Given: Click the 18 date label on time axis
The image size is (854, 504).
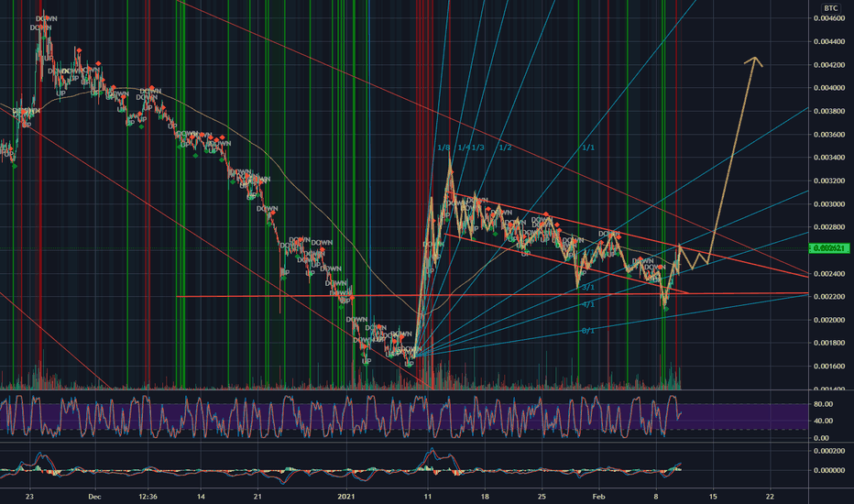Looking at the screenshot, I should pos(485,497).
